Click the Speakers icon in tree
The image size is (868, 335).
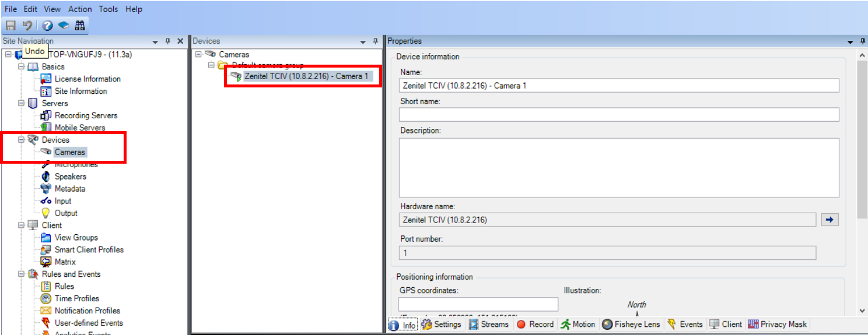pos(45,177)
